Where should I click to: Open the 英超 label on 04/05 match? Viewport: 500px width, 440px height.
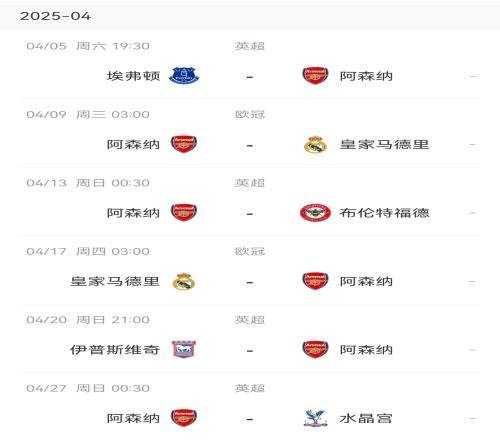click(x=250, y=46)
